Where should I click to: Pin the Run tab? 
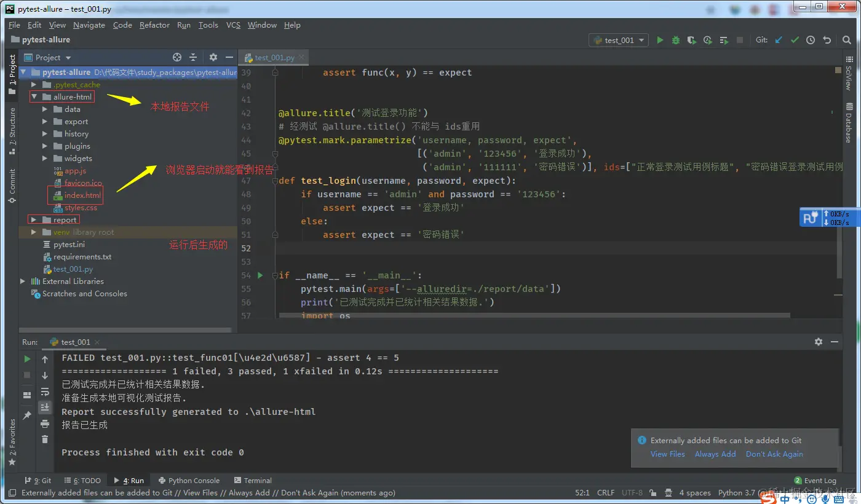click(27, 415)
